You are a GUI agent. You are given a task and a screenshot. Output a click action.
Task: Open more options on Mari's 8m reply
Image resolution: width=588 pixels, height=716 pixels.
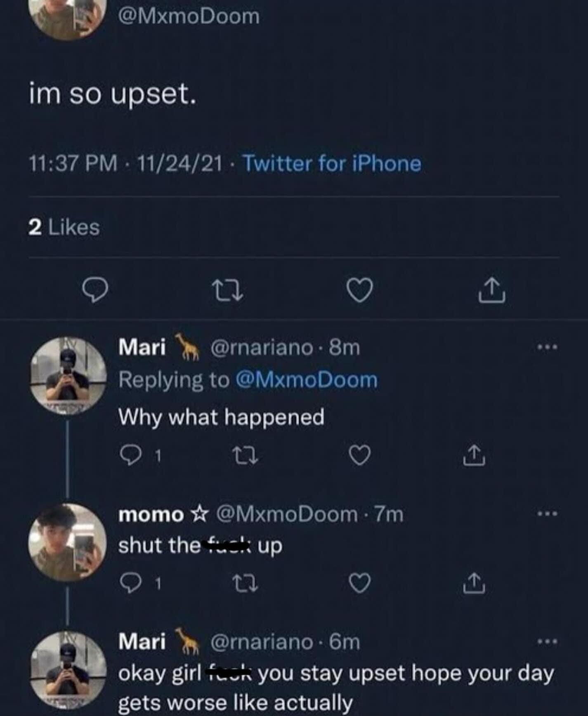point(547,347)
